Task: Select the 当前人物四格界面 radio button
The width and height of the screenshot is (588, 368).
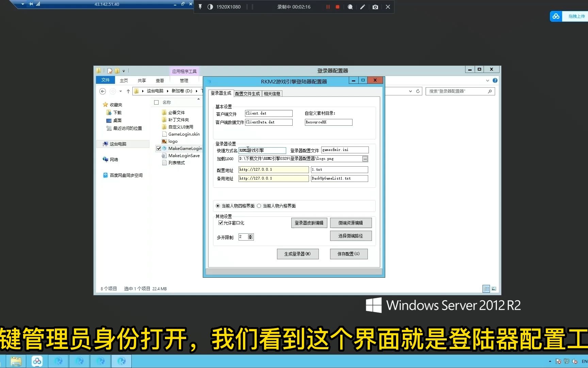Action: click(x=218, y=206)
